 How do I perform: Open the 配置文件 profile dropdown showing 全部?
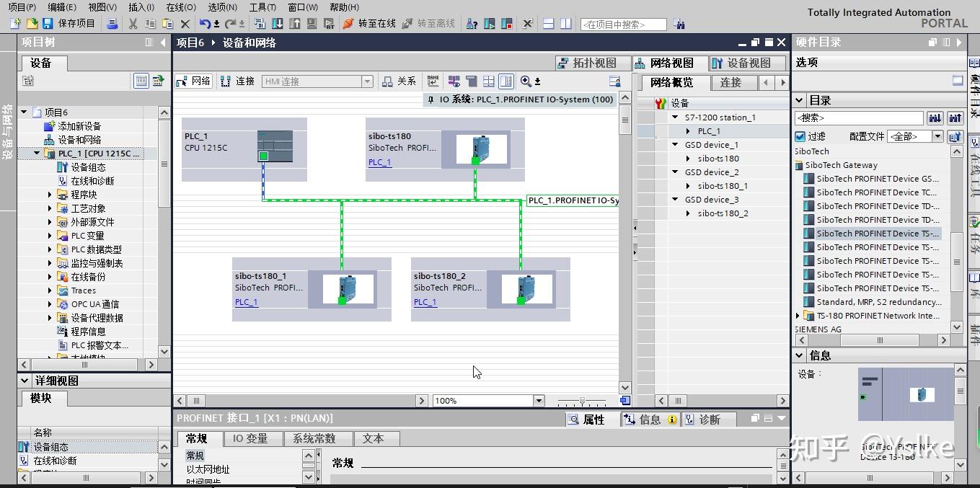937,136
